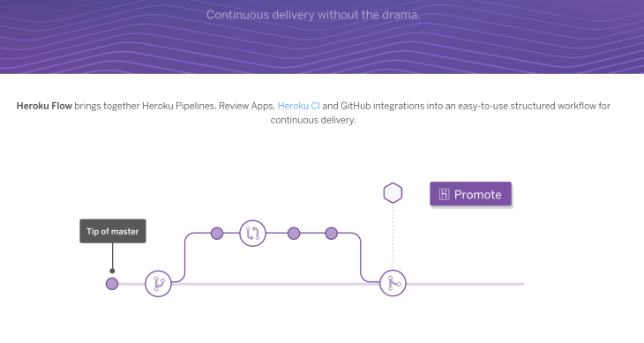This screenshot has width=644, height=343.
Task: Click the small dark pin dot under label
Action: [x=112, y=271]
